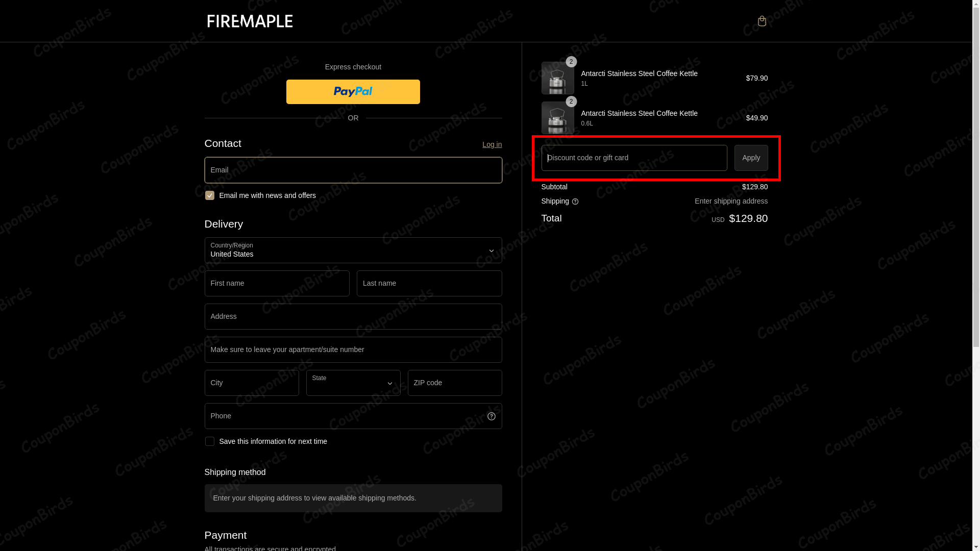Click the FIREMAPLE logo
Screen dimensions: 980x551
click(x=250, y=21)
